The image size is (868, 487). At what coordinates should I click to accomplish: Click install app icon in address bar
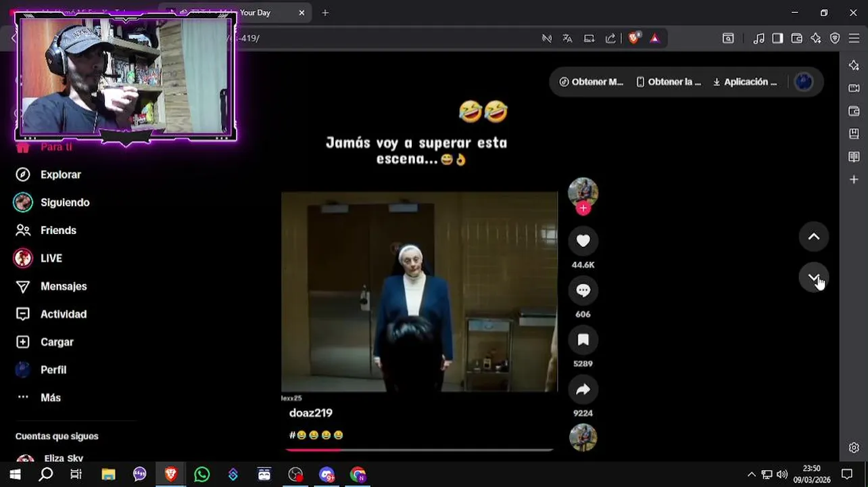point(589,39)
